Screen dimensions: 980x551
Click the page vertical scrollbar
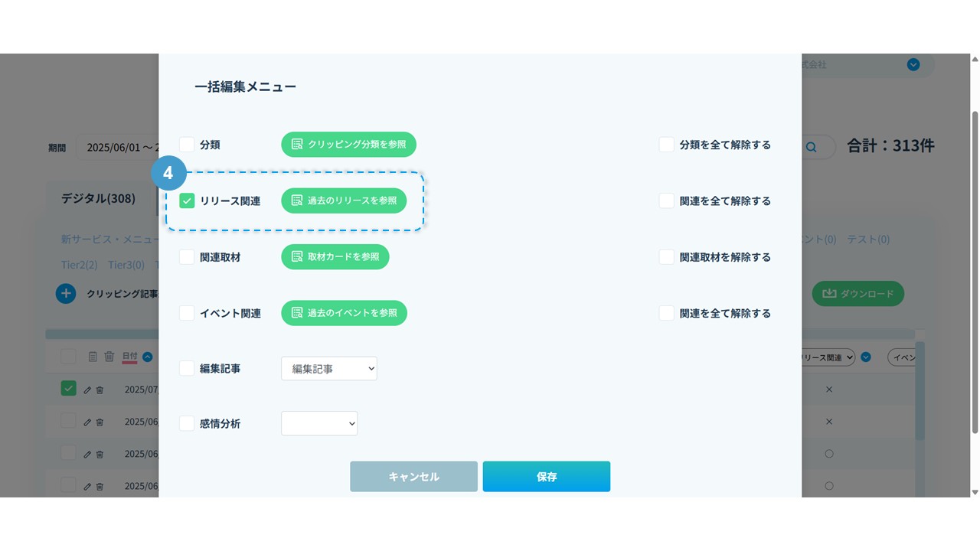click(975, 268)
